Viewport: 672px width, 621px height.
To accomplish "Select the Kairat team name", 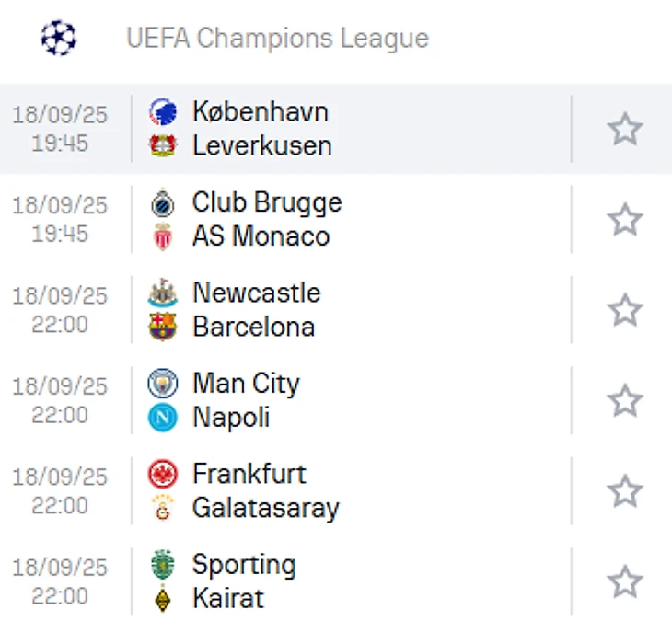I will (x=227, y=598).
